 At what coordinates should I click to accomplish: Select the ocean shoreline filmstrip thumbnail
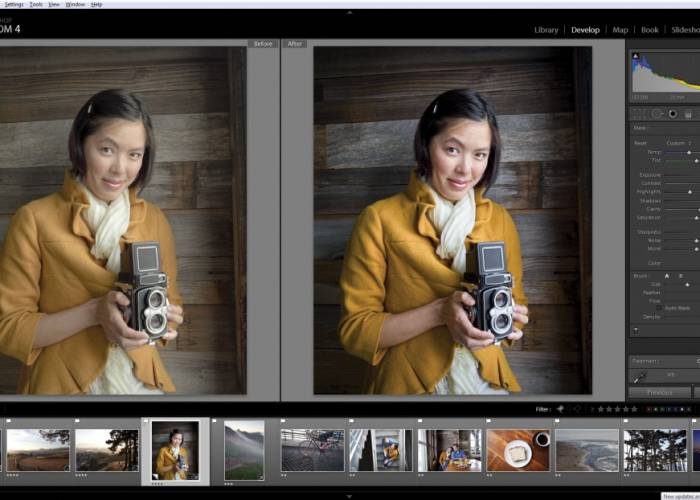click(x=587, y=450)
